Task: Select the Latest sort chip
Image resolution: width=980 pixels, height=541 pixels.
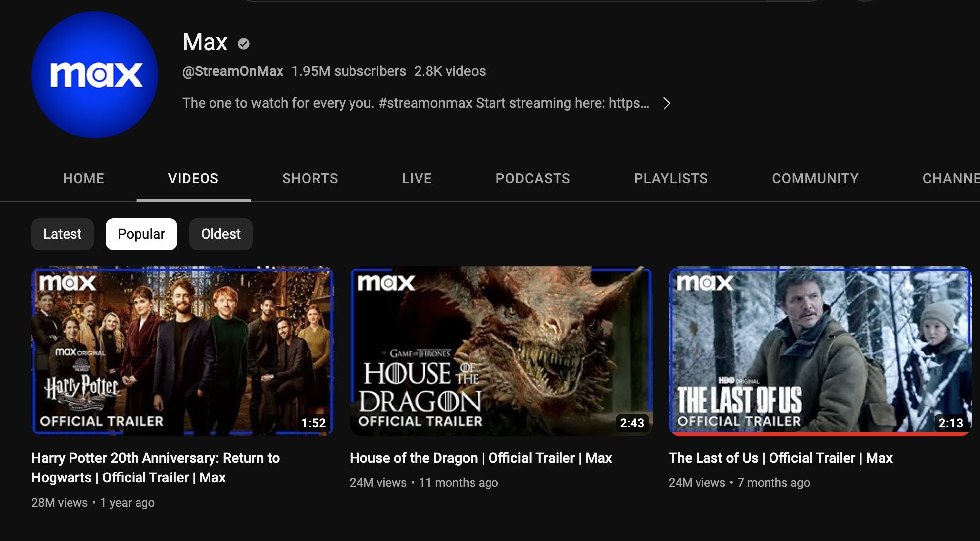Action: click(x=62, y=234)
